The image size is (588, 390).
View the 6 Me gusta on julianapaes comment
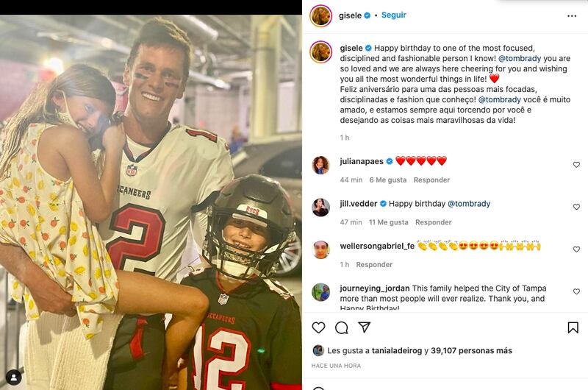click(388, 180)
